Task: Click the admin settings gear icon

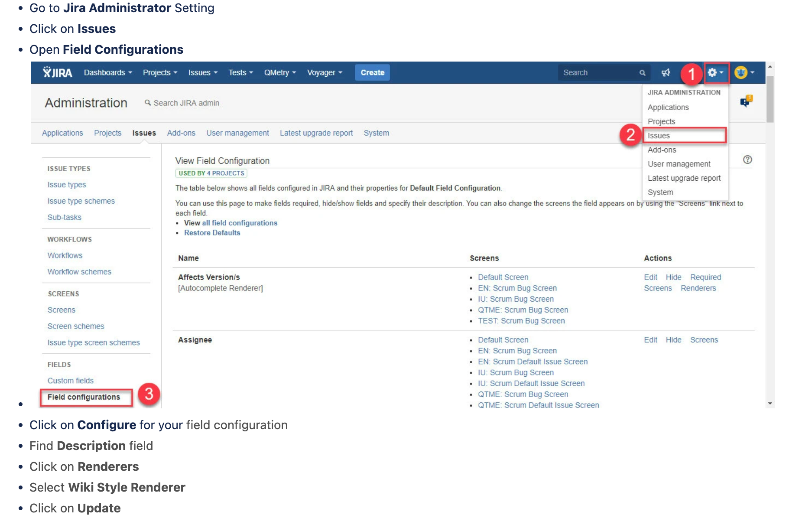Action: (x=713, y=72)
